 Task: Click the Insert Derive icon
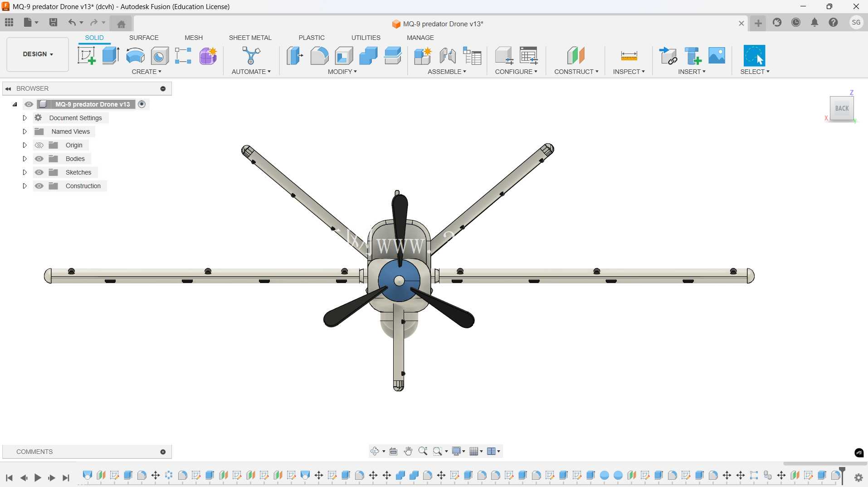668,56
